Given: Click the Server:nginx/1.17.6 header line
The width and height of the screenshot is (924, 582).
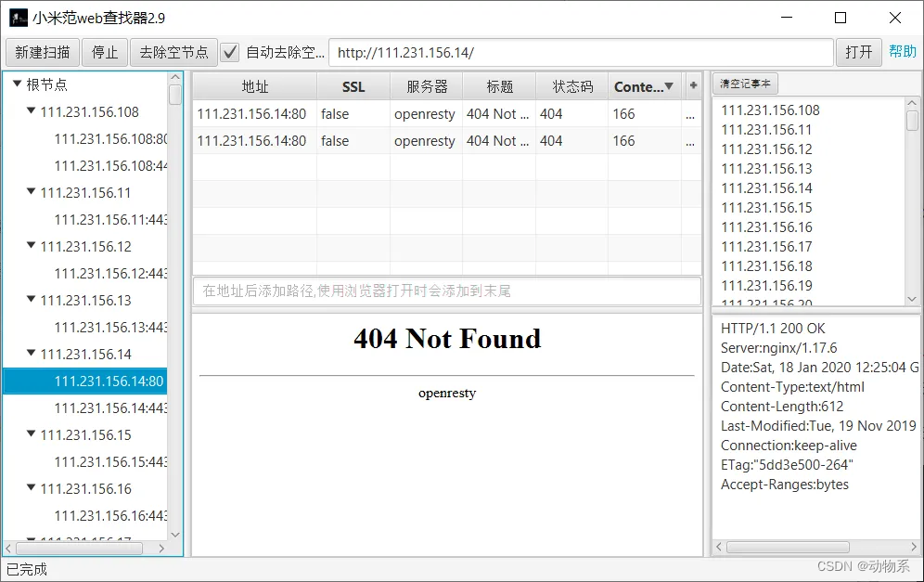Looking at the screenshot, I should 778,348.
